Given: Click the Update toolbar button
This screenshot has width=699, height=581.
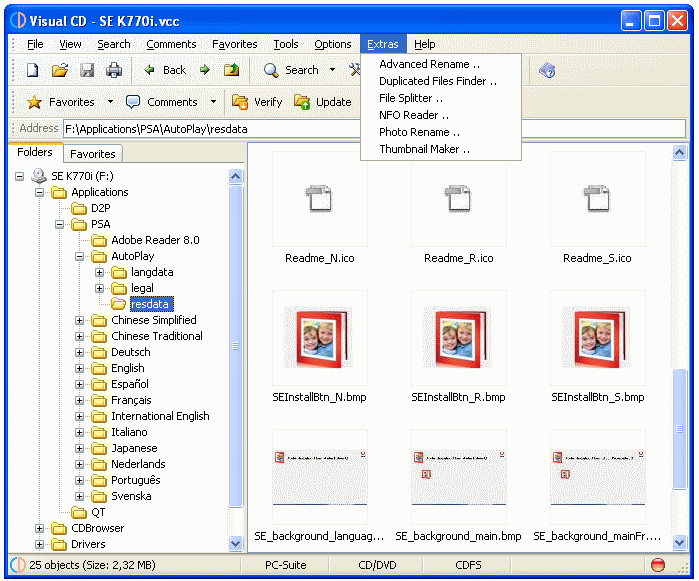Looking at the screenshot, I should click(x=322, y=102).
